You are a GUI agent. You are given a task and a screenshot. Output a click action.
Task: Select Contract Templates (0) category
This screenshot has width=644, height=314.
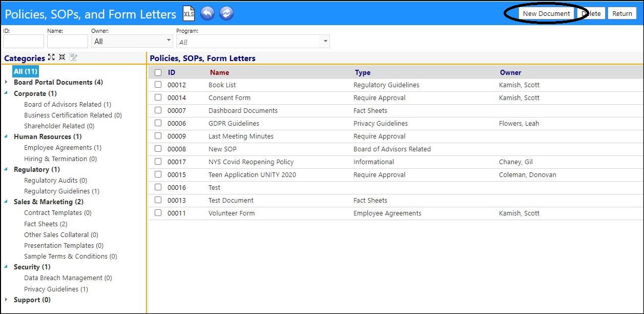[58, 212]
